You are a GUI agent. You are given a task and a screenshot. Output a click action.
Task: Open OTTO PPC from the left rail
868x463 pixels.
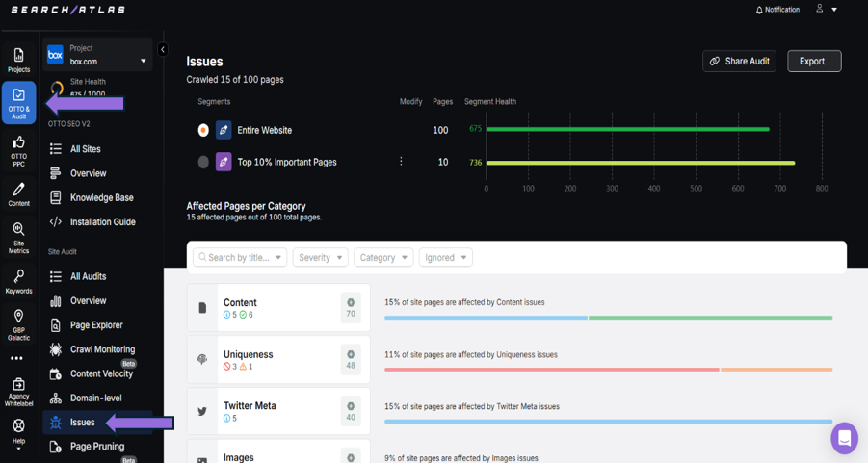(19, 151)
